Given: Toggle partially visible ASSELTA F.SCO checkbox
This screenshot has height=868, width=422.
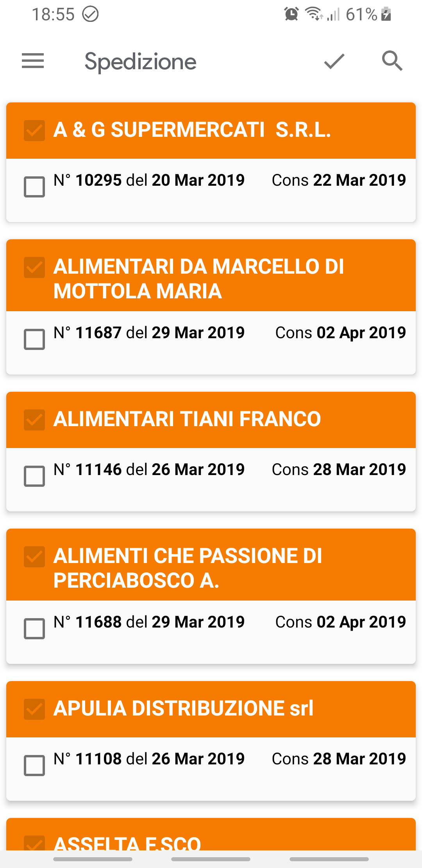Looking at the screenshot, I should (x=34, y=843).
